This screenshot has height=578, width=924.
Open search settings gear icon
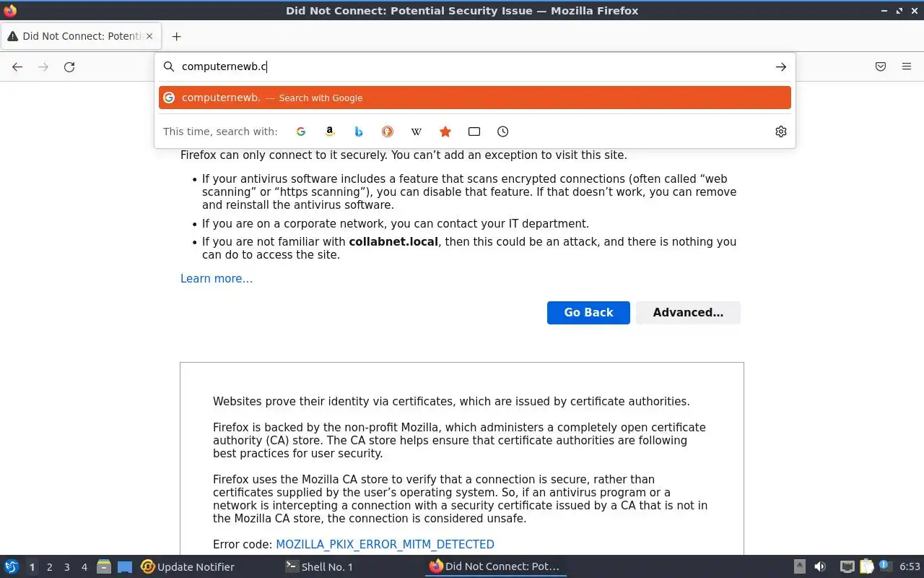point(781,131)
